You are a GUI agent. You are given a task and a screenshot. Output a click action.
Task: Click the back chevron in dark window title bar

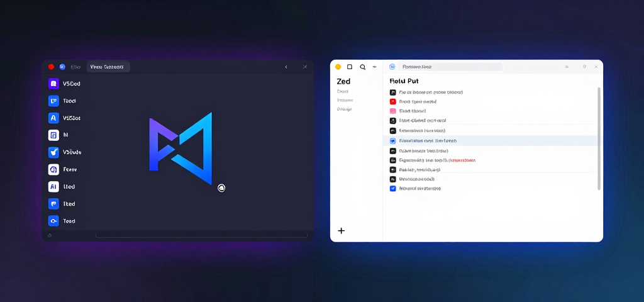pos(286,67)
